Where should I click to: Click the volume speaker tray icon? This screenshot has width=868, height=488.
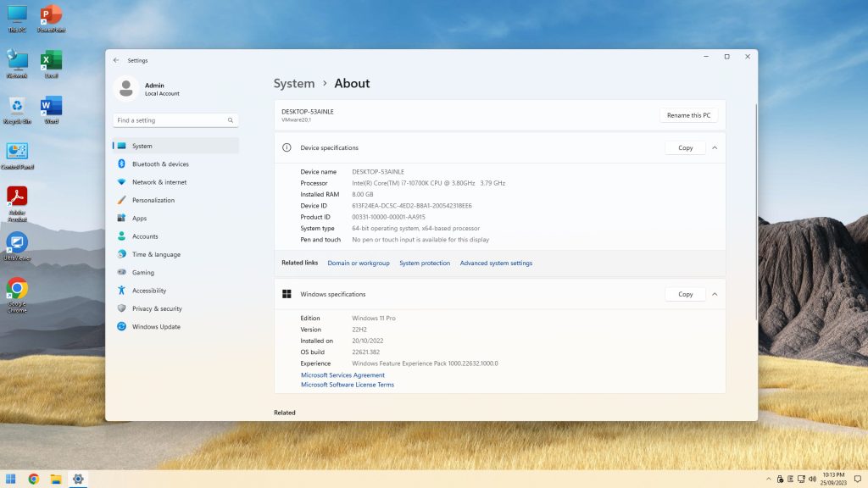point(812,480)
